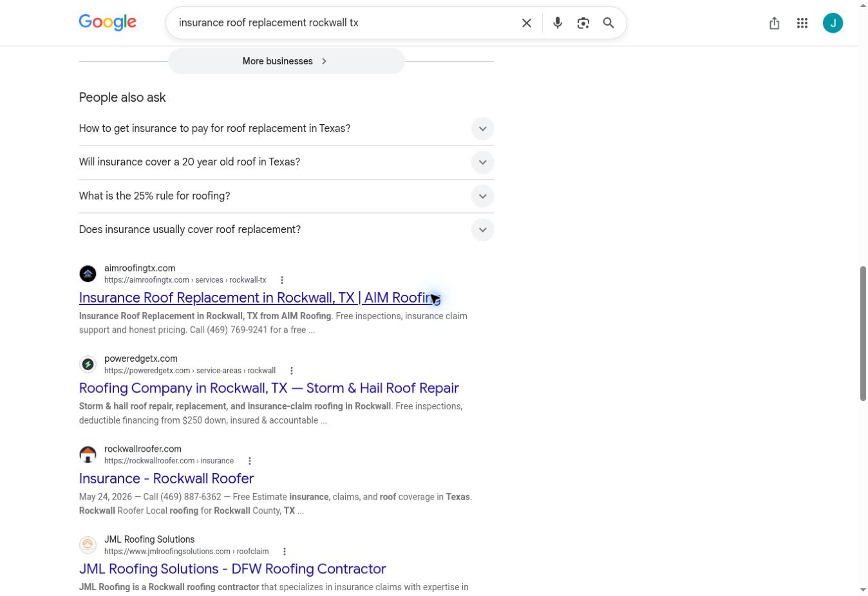Click the rockwallroofer.com insurance URL
Image resolution: width=868 pixels, height=596 pixels.
(x=169, y=461)
